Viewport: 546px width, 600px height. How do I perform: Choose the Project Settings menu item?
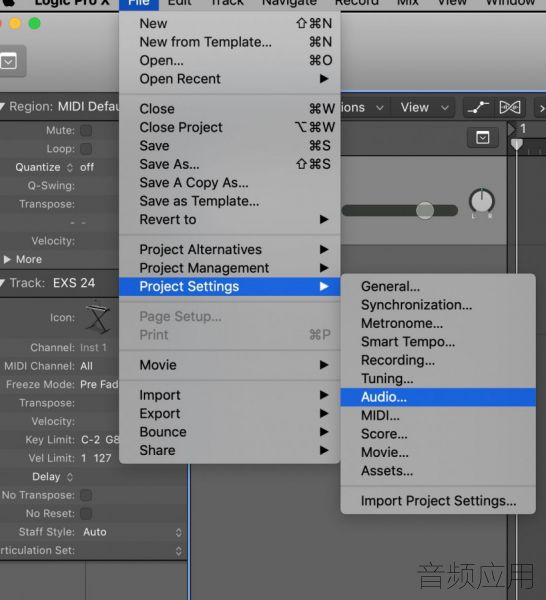230,287
